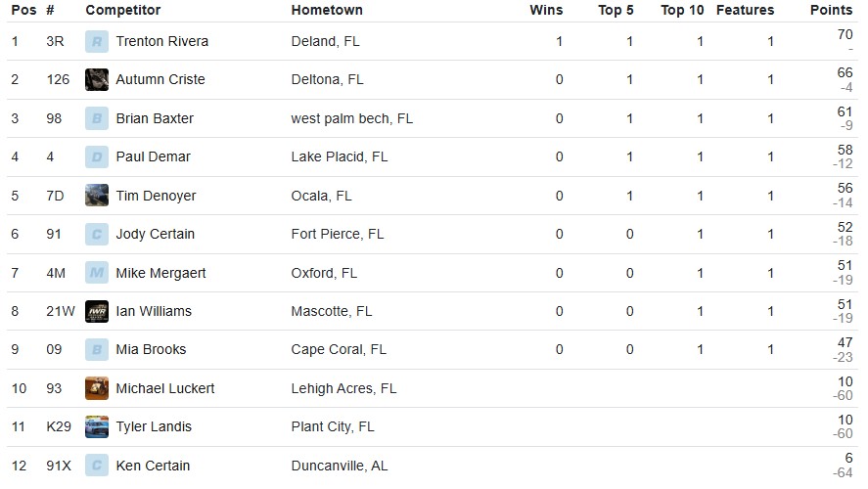This screenshot has height=489, width=868.
Task: Click Paul Demar's letter D avatar icon
Action: coord(96,157)
